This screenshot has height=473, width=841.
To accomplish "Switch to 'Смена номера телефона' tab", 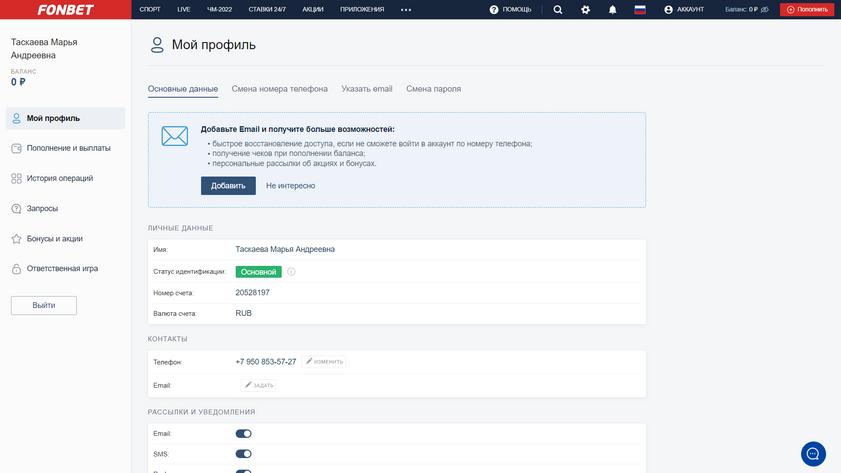I will click(279, 89).
